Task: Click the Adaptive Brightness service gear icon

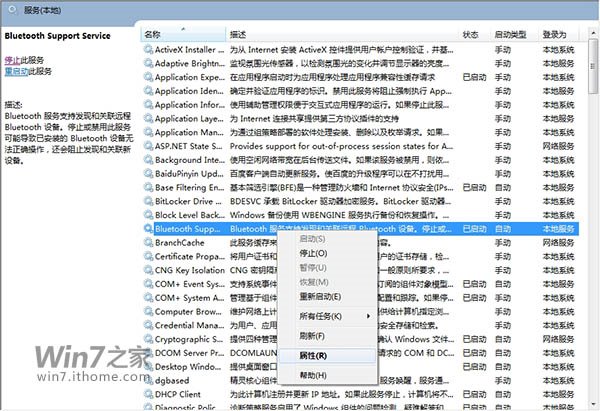Action: click(x=148, y=63)
